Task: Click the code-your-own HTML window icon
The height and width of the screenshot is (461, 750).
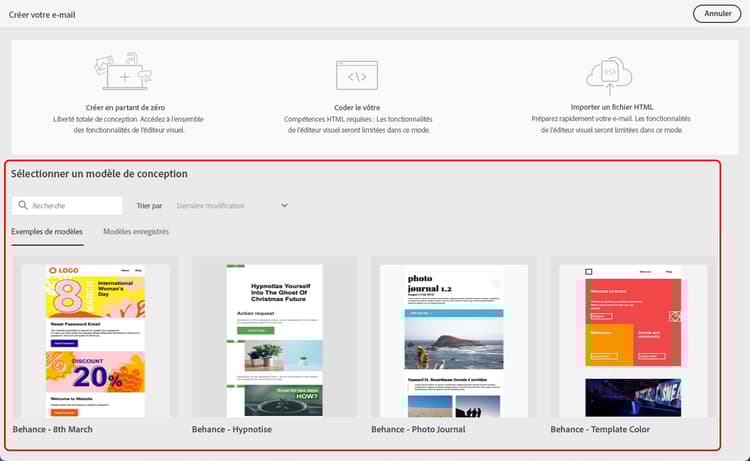Action: (357, 76)
